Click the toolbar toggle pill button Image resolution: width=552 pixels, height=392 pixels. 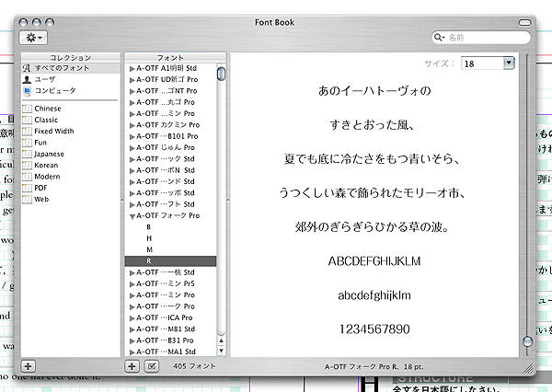(524, 22)
